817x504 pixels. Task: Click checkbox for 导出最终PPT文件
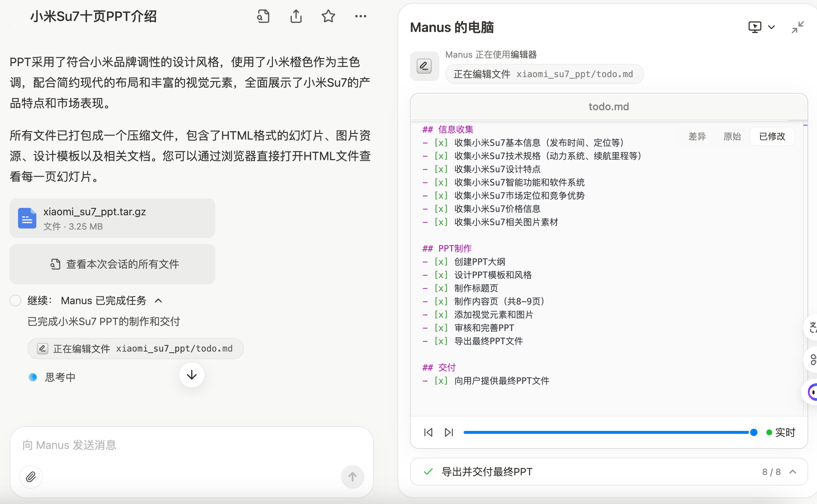pos(441,341)
